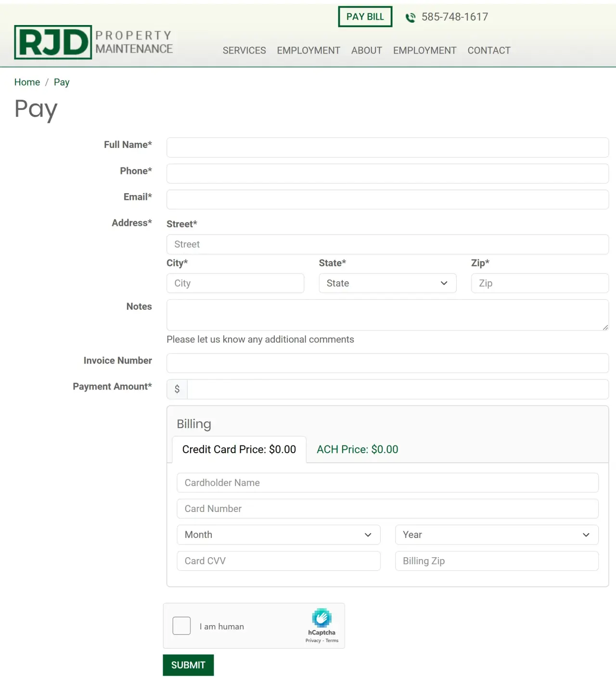The height and width of the screenshot is (694, 616).
Task: Click the phone handset icon
Action: tap(411, 18)
